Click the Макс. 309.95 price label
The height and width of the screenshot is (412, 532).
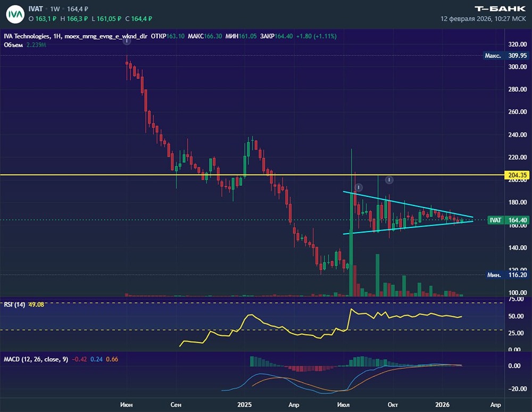[x=506, y=55]
